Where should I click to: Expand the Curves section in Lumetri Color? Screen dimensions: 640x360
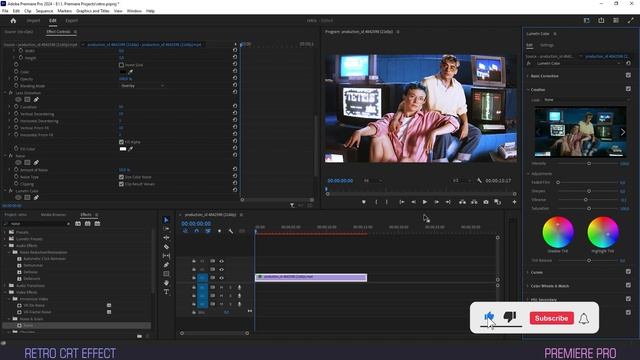click(528, 272)
